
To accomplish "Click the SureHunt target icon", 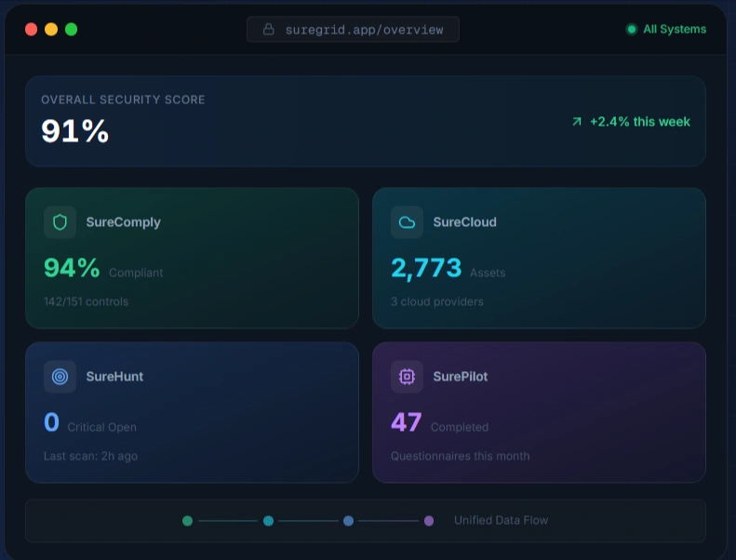I will point(60,377).
